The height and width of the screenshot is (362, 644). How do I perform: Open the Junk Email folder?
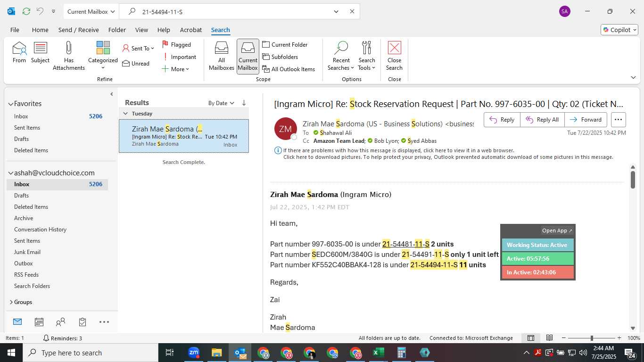tap(27, 252)
